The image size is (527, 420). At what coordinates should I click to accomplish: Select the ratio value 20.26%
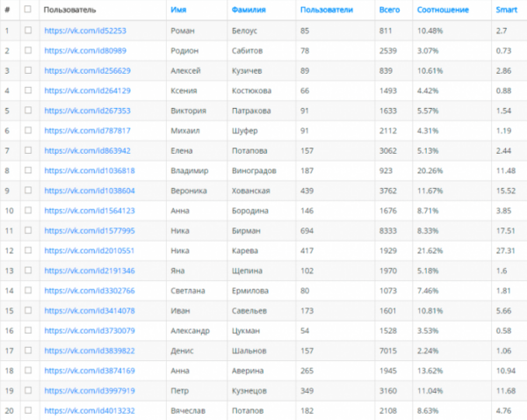430,170
